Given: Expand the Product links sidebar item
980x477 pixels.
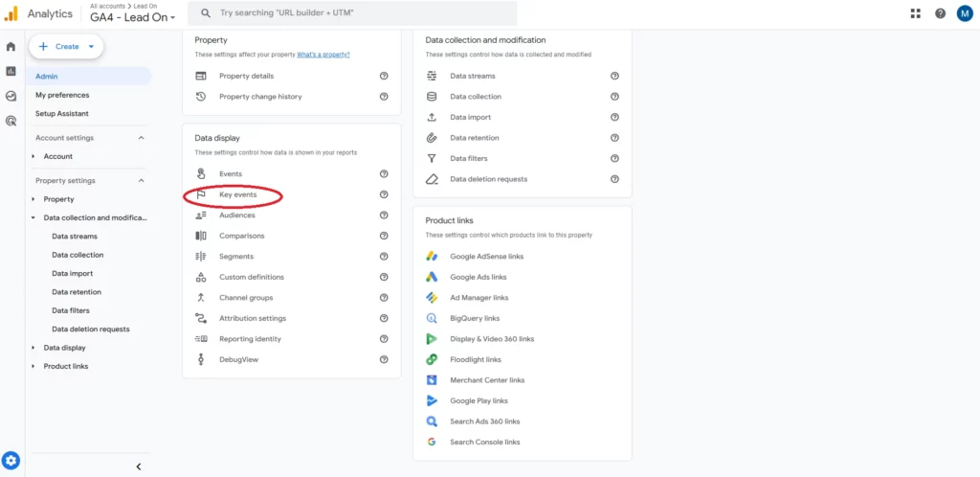Looking at the screenshot, I should [x=33, y=366].
